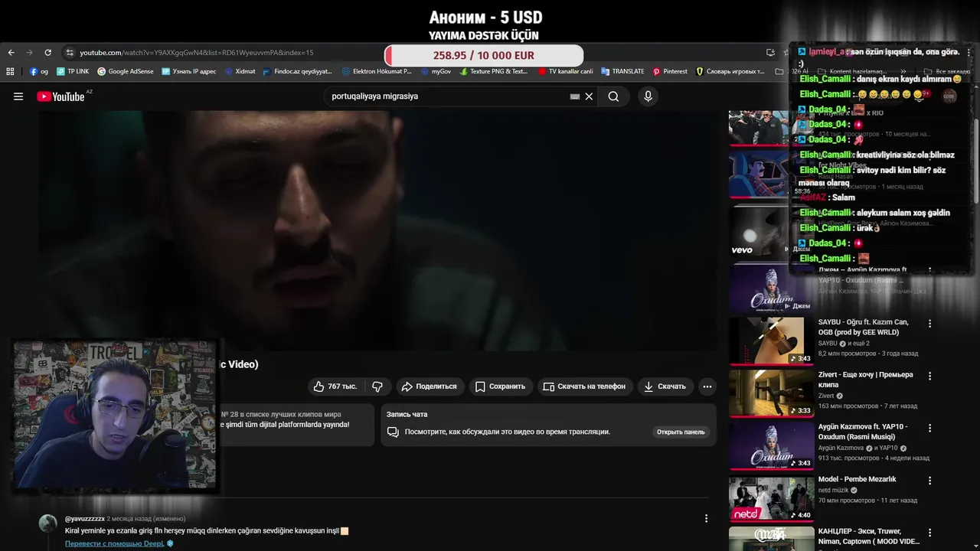The width and height of the screenshot is (980, 551).
Task: Click the Pinterest bookmark
Action: click(x=670, y=71)
